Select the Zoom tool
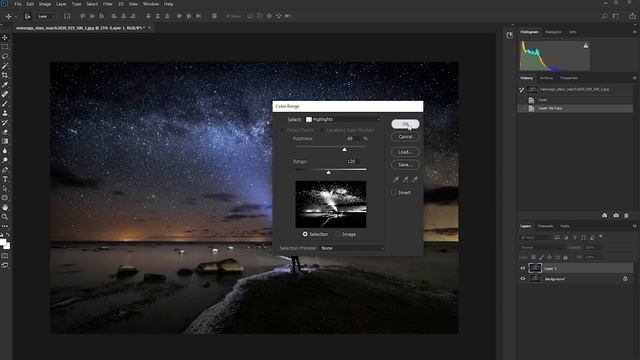 pyautogui.click(x=5, y=217)
